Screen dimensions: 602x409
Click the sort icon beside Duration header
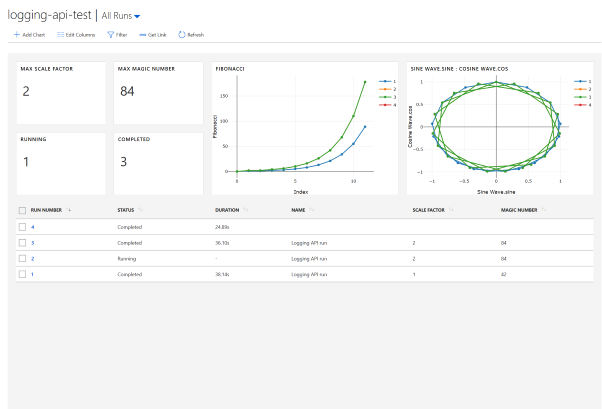[246, 210]
